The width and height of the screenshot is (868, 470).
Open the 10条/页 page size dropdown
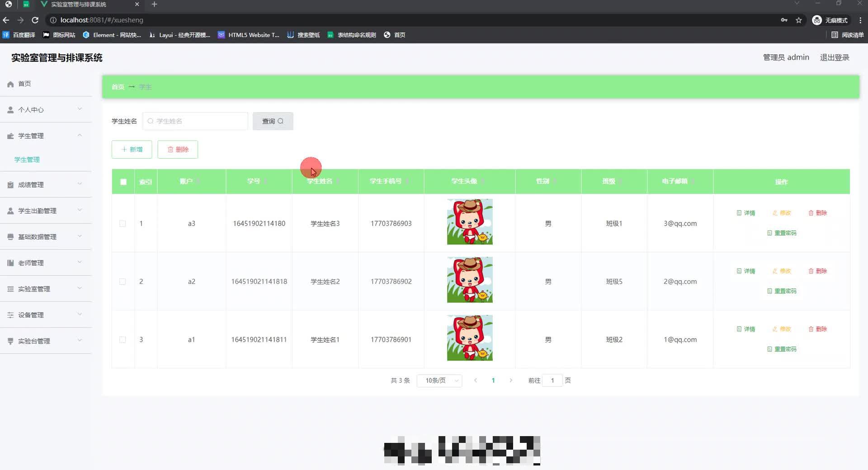439,381
